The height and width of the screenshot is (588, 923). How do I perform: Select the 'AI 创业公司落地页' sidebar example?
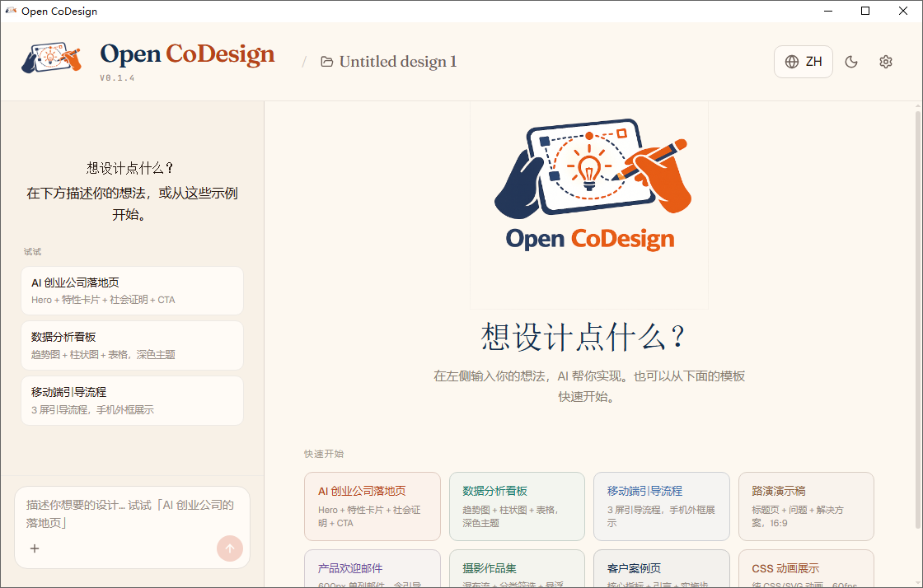click(132, 290)
